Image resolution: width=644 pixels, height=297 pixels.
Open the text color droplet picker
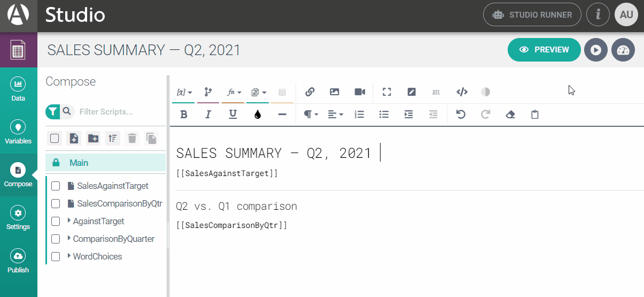258,114
